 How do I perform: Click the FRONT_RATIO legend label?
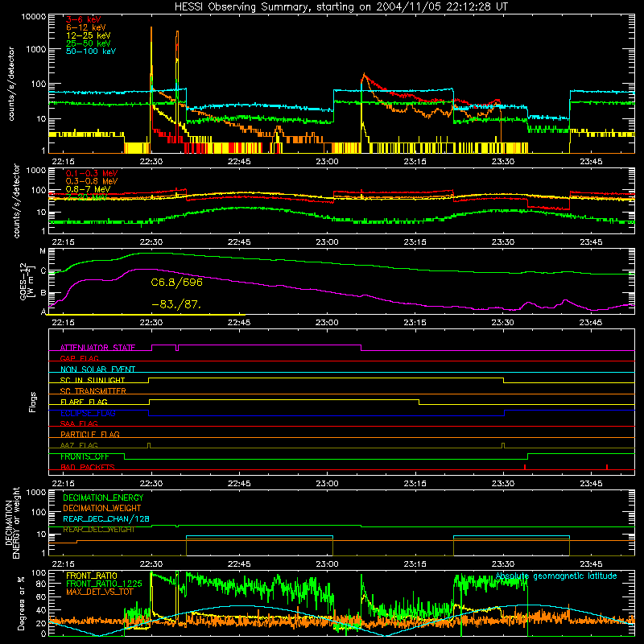click(x=92, y=576)
